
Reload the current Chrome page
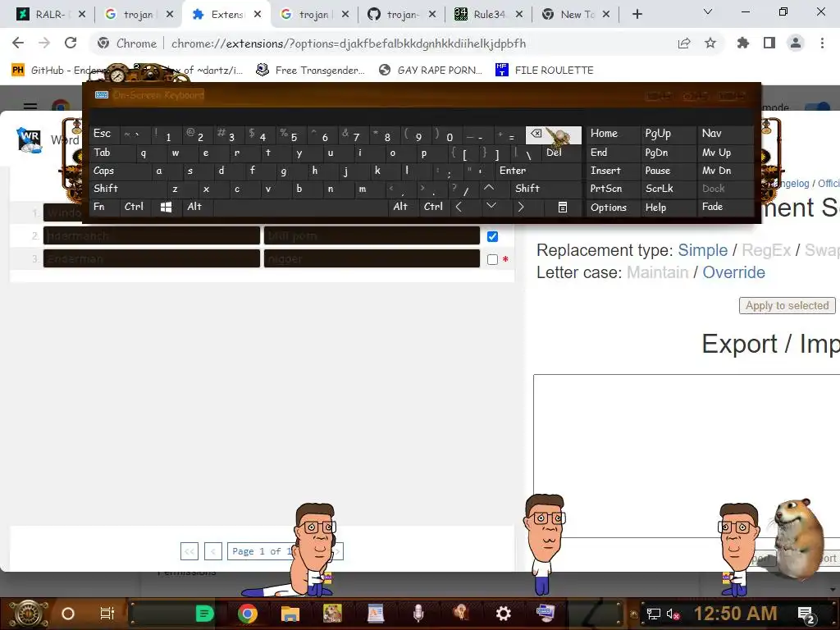pyautogui.click(x=71, y=43)
